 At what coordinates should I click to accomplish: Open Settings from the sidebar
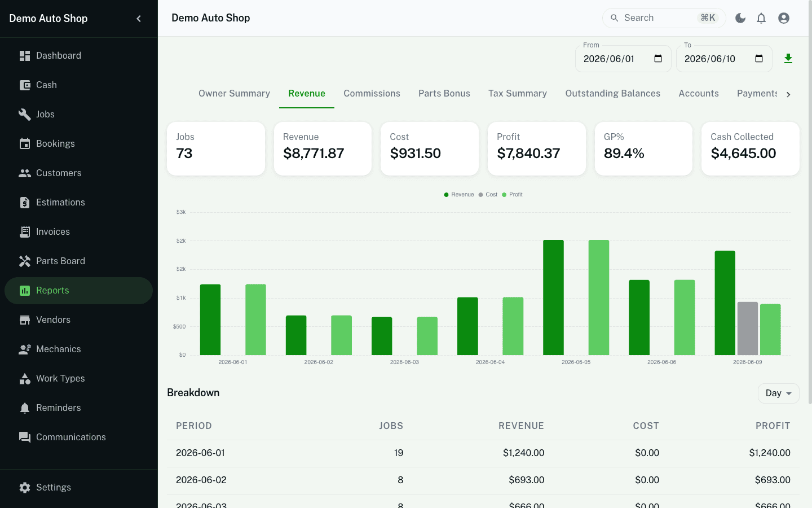[78, 488]
